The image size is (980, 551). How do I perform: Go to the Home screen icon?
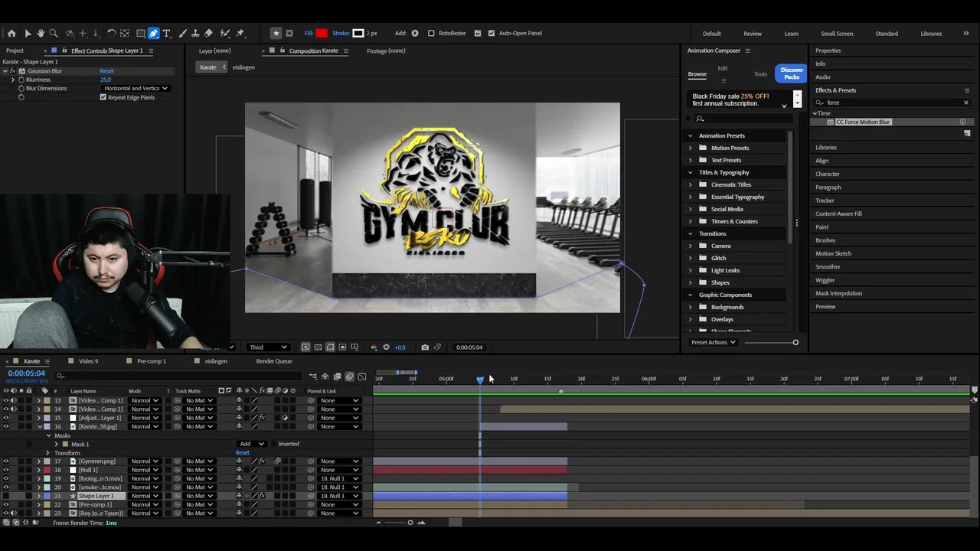click(x=11, y=34)
